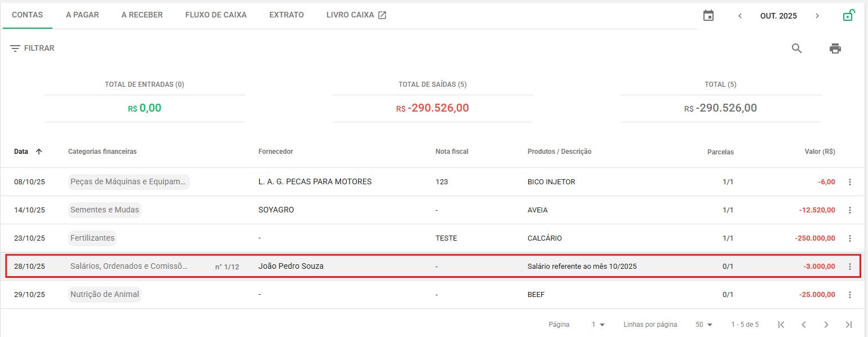Print the accounts list
The width and height of the screenshot is (868, 337).
pos(835,48)
